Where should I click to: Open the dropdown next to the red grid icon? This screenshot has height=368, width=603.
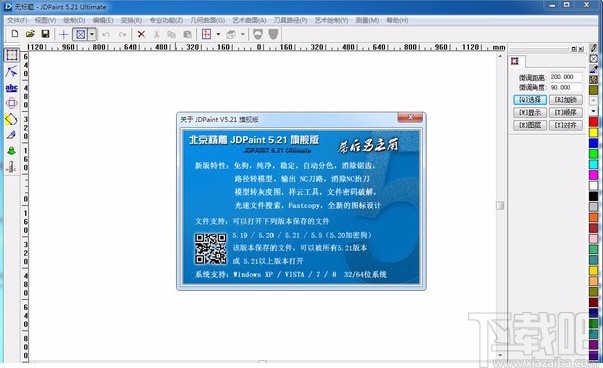coord(218,34)
